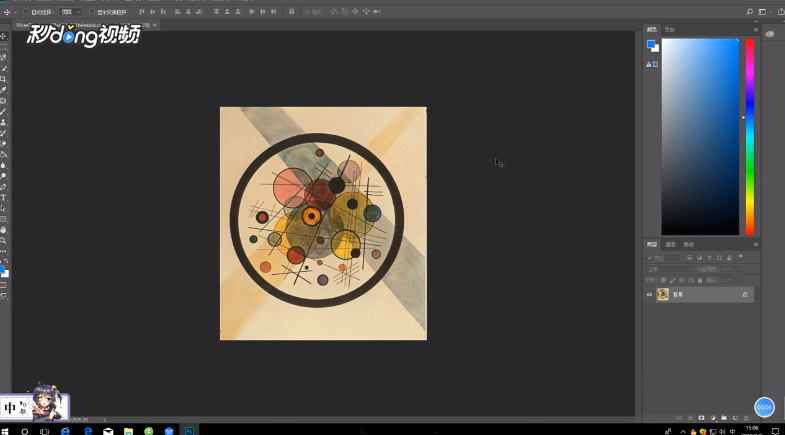Screen dimensions: 785x435
Task: Click the 背景 layer thumbnail
Action: tap(663, 294)
